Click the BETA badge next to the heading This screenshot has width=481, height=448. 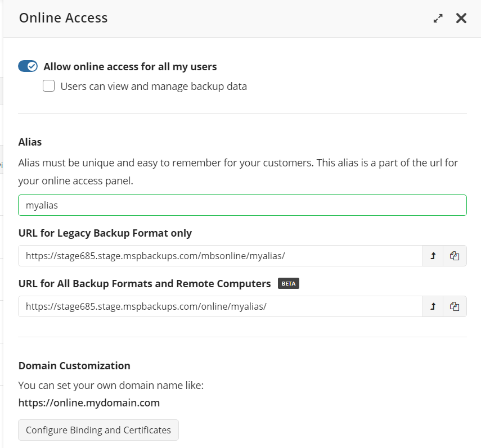click(288, 283)
